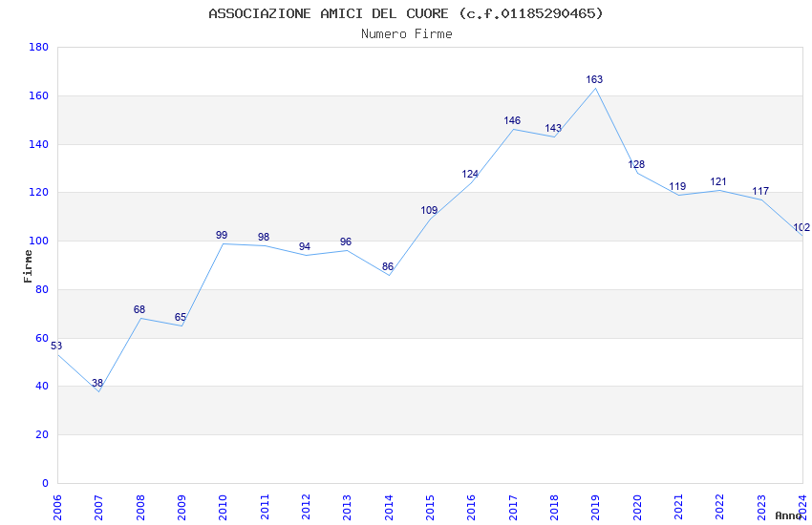Screen dimensions: 812x525
Task: Click the 2013 year tick label
Action: [x=347, y=508]
